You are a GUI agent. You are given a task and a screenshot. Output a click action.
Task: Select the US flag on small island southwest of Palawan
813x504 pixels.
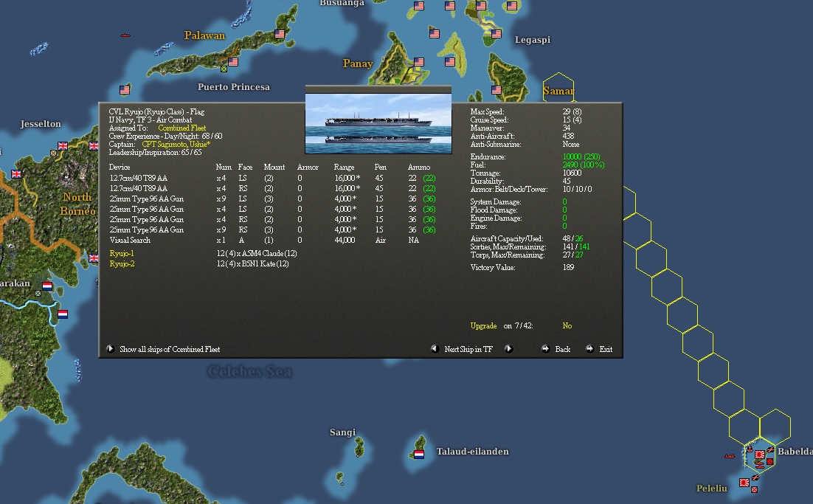[125, 90]
